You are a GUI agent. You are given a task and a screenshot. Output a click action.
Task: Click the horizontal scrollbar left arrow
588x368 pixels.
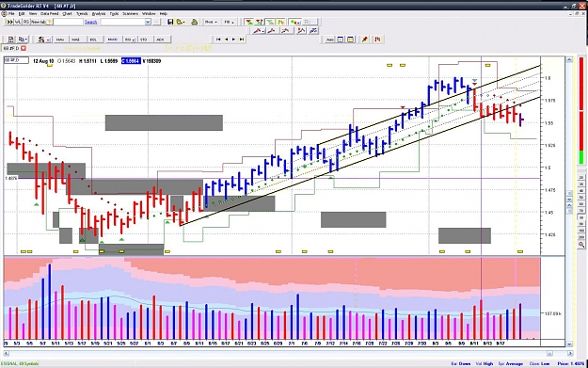(6, 353)
